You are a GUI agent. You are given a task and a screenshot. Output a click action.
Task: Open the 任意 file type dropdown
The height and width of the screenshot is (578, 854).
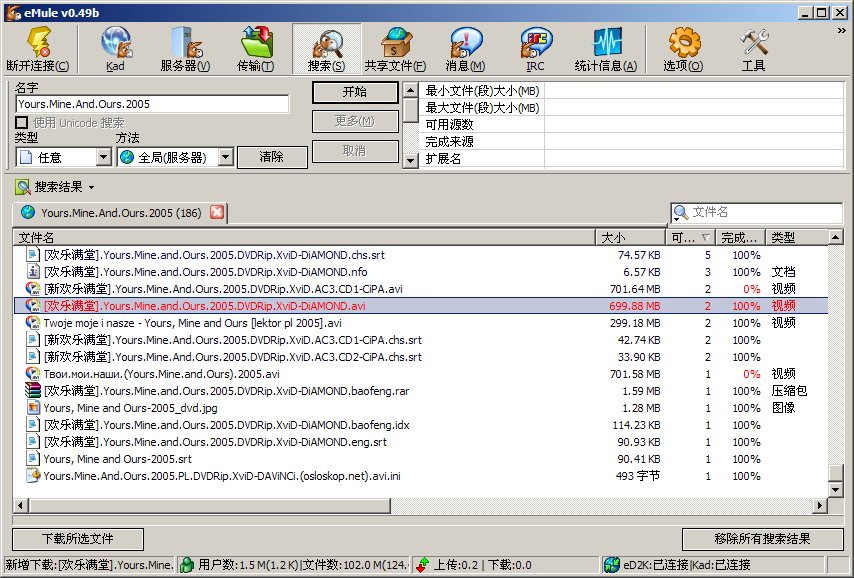62,156
